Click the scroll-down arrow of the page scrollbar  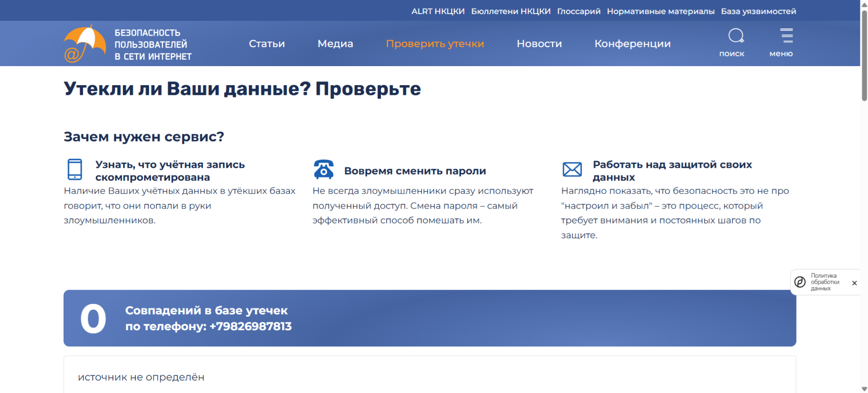864,389
